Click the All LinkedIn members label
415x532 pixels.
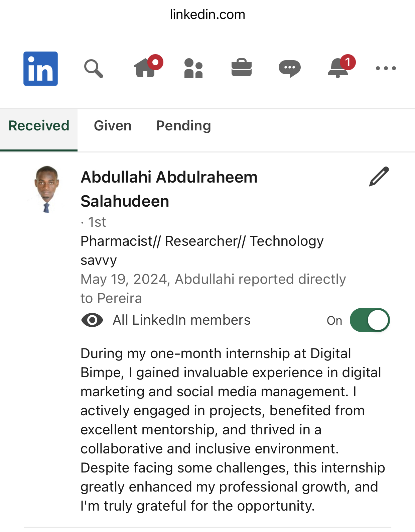click(181, 320)
